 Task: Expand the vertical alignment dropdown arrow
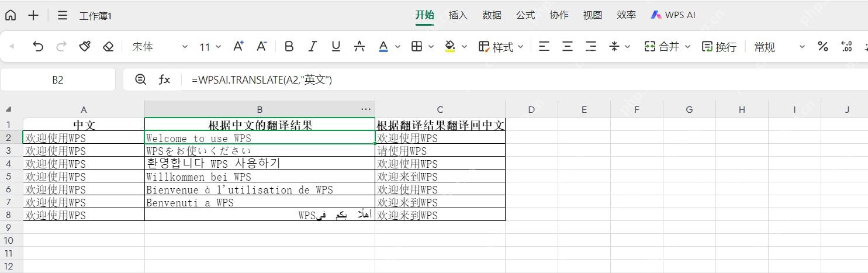point(628,47)
